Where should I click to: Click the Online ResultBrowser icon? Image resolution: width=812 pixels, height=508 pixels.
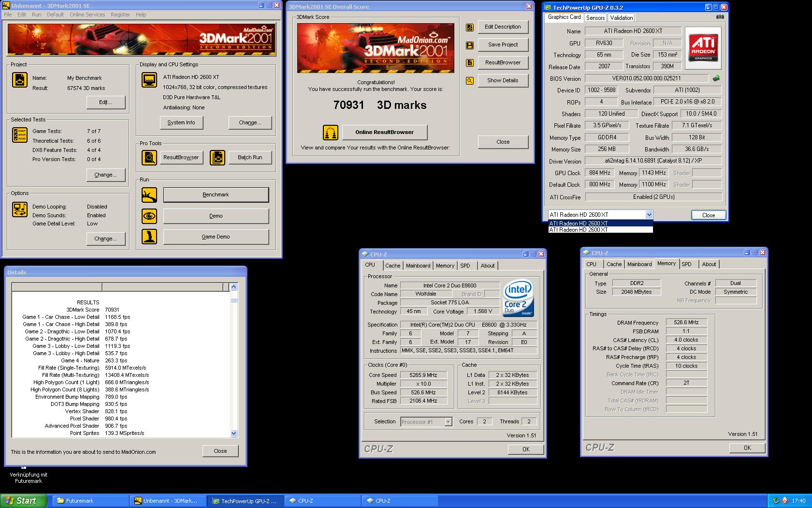pos(331,132)
